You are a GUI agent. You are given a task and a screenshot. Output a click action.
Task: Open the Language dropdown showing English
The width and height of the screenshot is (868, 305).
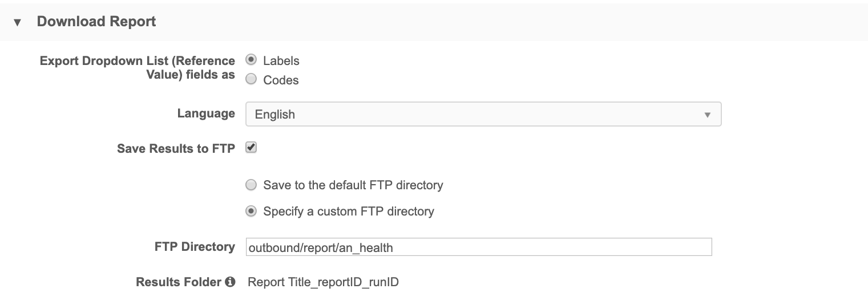pos(483,114)
